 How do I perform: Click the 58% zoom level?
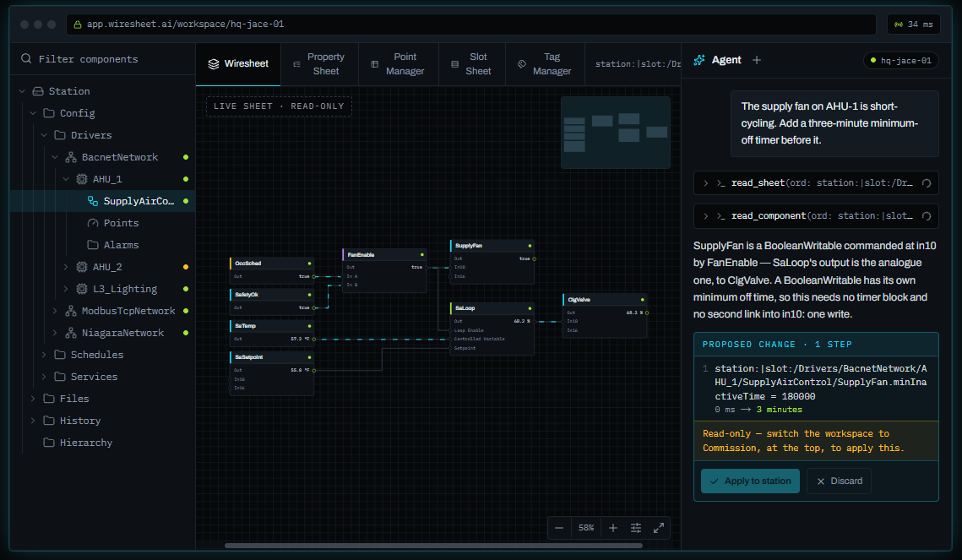pos(586,528)
